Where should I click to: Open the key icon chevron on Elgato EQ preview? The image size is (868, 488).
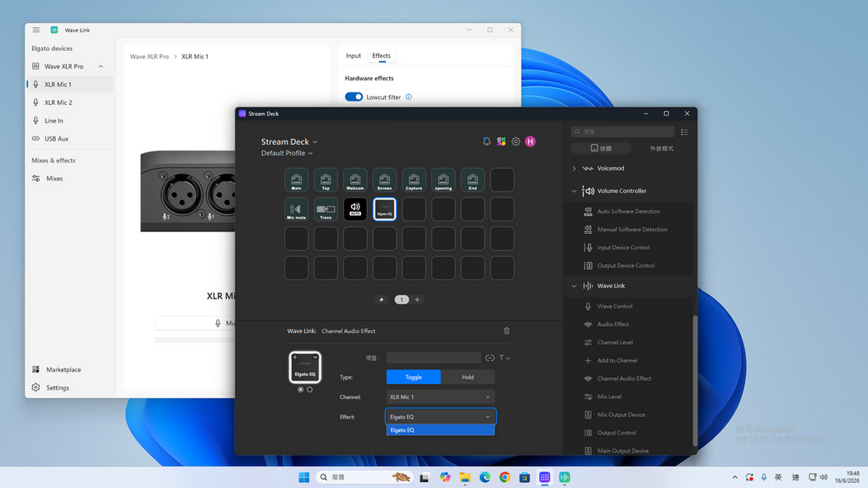click(315, 357)
